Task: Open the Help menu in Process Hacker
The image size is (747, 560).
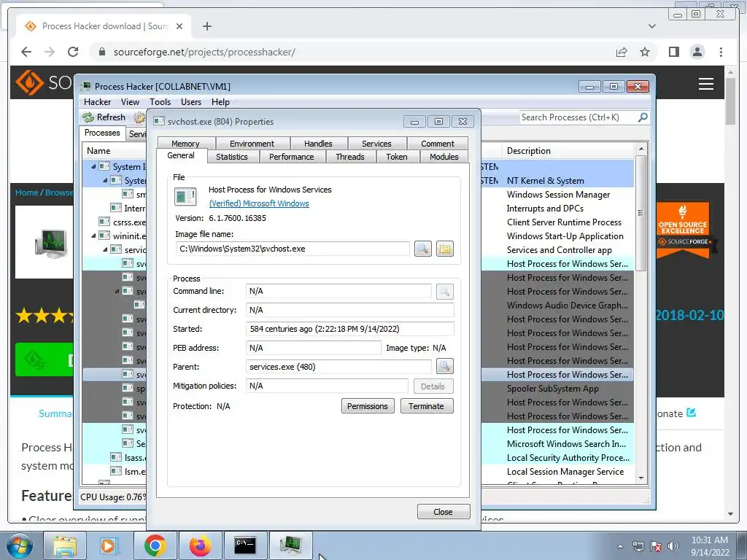Action: click(x=220, y=102)
